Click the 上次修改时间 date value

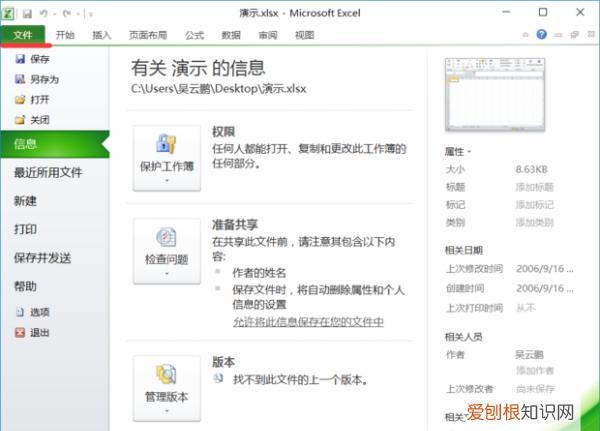point(545,269)
